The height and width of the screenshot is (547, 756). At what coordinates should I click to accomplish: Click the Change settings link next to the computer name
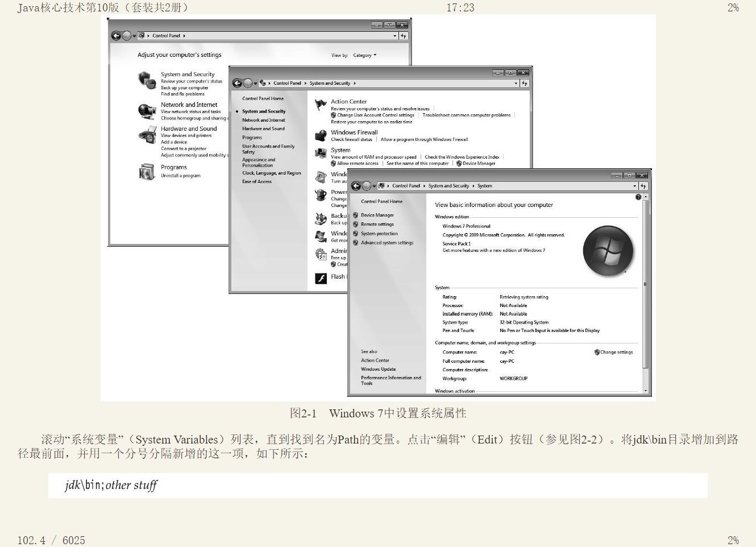[617, 352]
